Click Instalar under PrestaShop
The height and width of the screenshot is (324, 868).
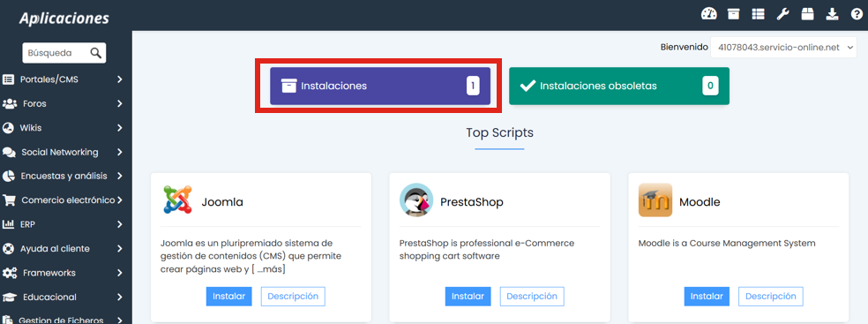coord(468,297)
